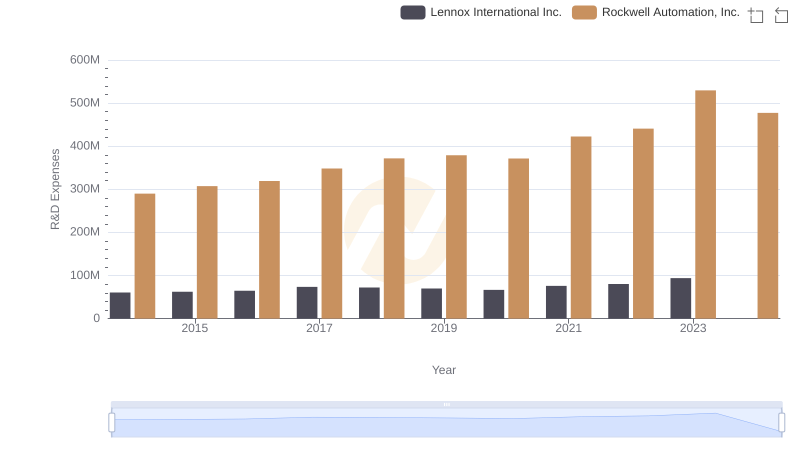Toggle Lennox International Inc. legend series
Viewport: 800px width, 461px height.
pos(481,12)
